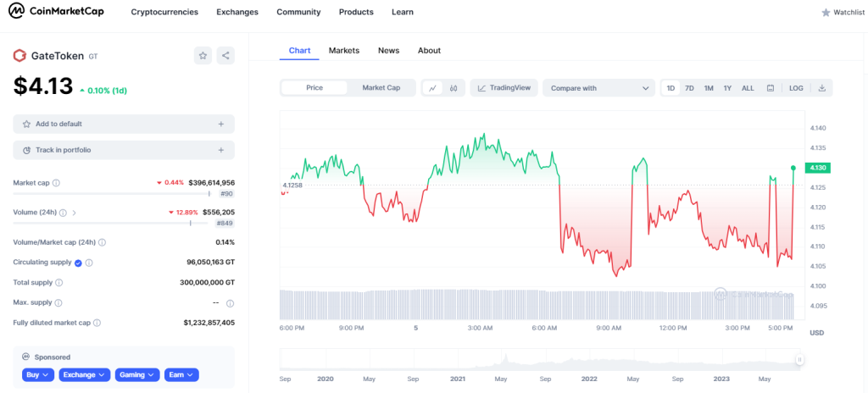The width and height of the screenshot is (868, 393).
Task: Open the calendar date range icon
Action: (x=770, y=88)
